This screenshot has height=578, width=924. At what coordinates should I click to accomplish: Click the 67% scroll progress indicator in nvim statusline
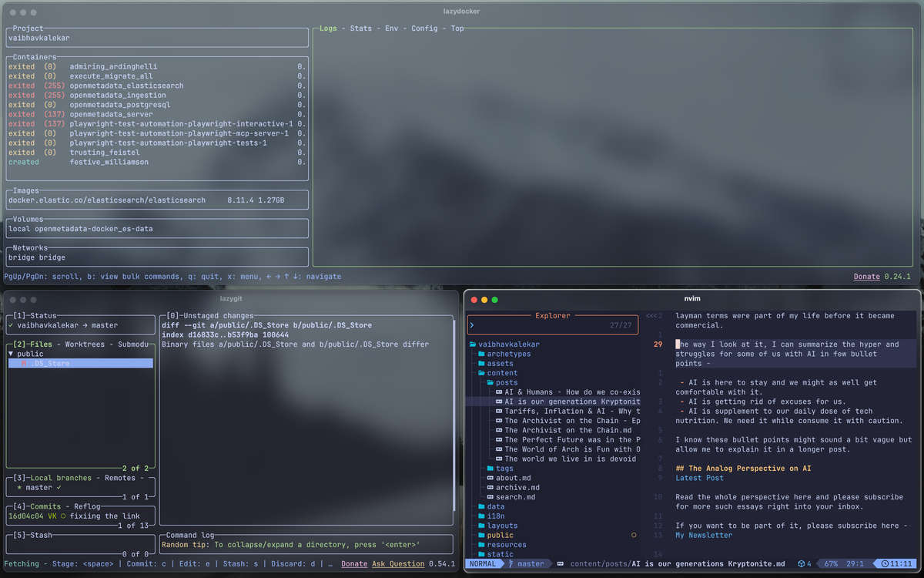pos(831,563)
